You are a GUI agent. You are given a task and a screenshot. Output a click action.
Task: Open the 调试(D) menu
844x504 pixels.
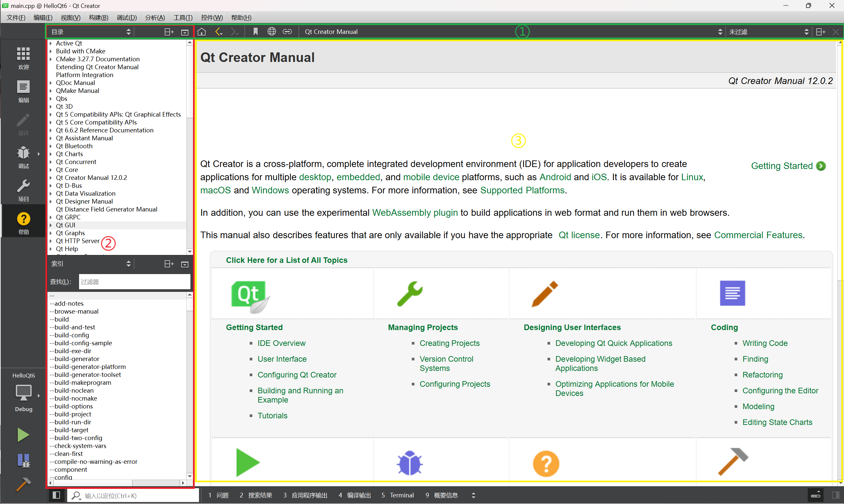[x=127, y=17]
